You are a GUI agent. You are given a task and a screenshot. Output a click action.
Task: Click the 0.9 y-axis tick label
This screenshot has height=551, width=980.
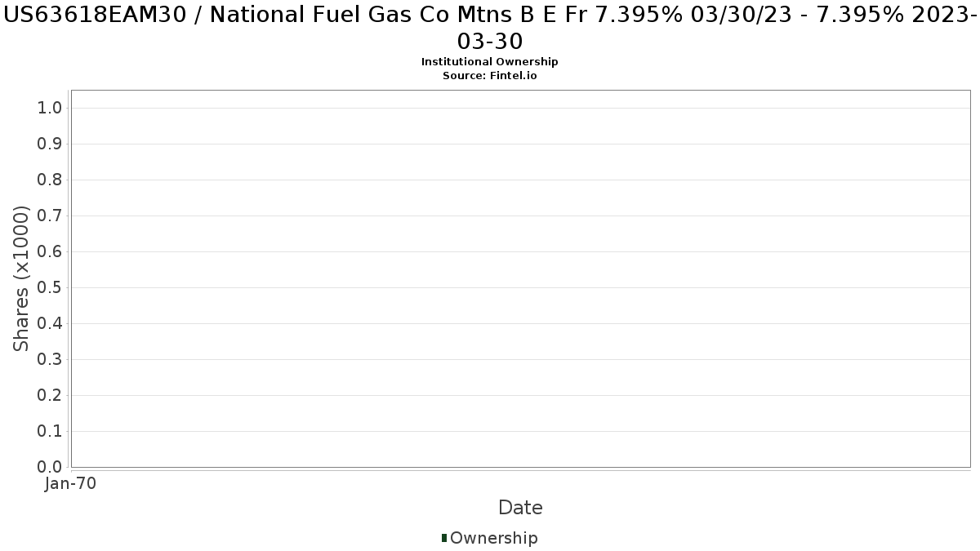point(49,144)
